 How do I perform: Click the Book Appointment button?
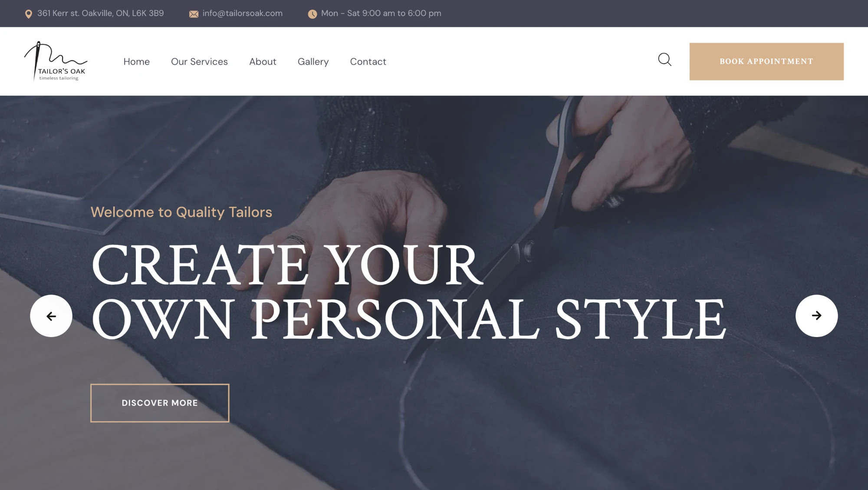pyautogui.click(x=766, y=61)
